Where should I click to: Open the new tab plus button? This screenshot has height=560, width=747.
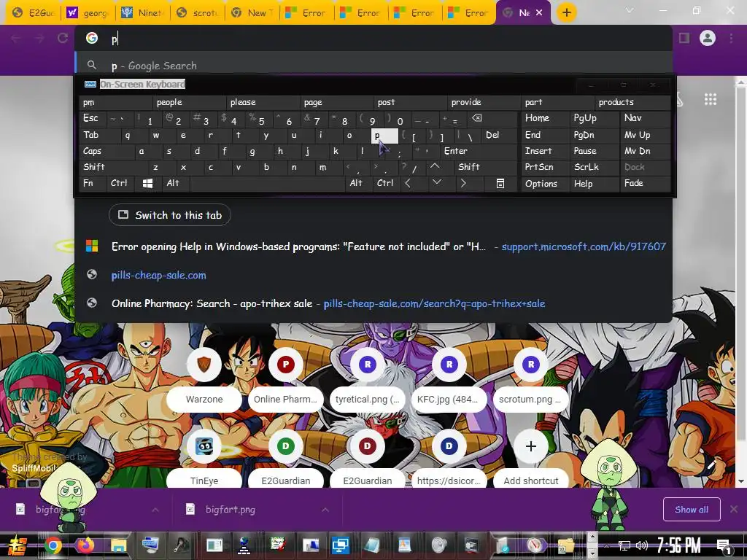pos(566,12)
